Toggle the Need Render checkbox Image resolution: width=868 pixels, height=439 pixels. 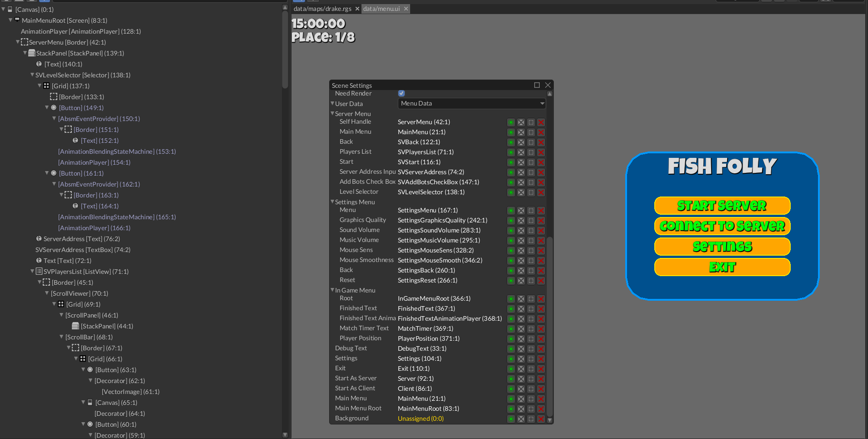coord(401,93)
